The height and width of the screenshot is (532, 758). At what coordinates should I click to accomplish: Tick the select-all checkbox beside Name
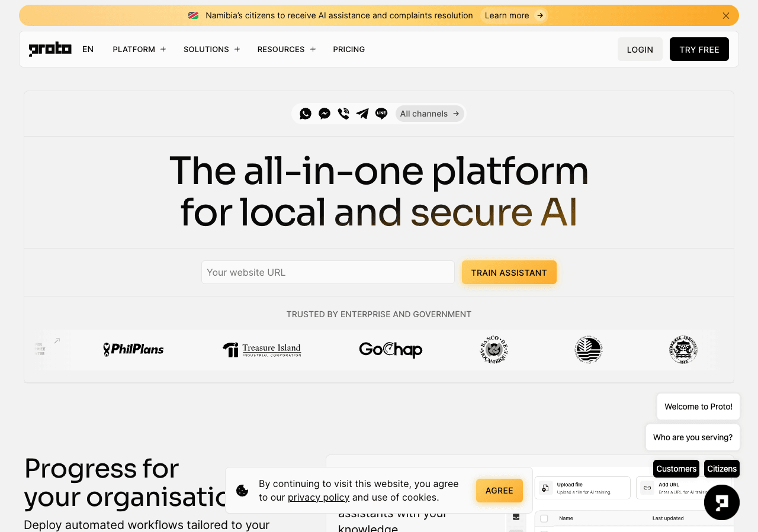(544, 518)
